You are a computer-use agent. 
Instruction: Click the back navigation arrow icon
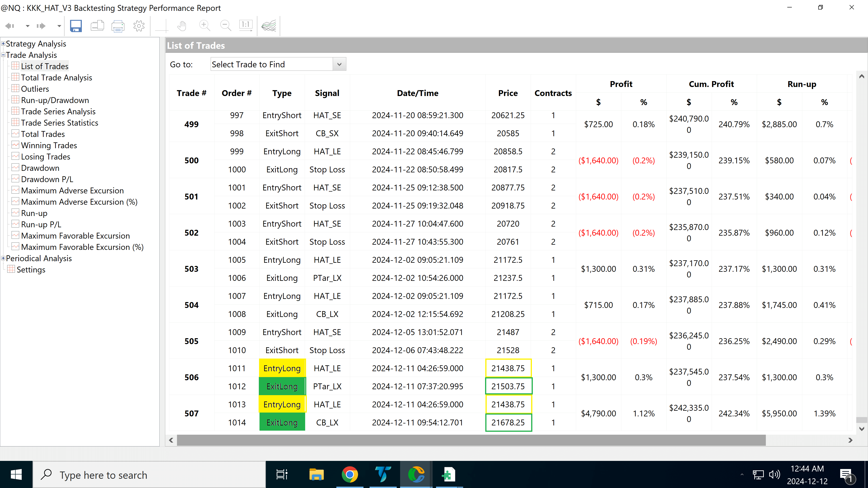click(10, 26)
